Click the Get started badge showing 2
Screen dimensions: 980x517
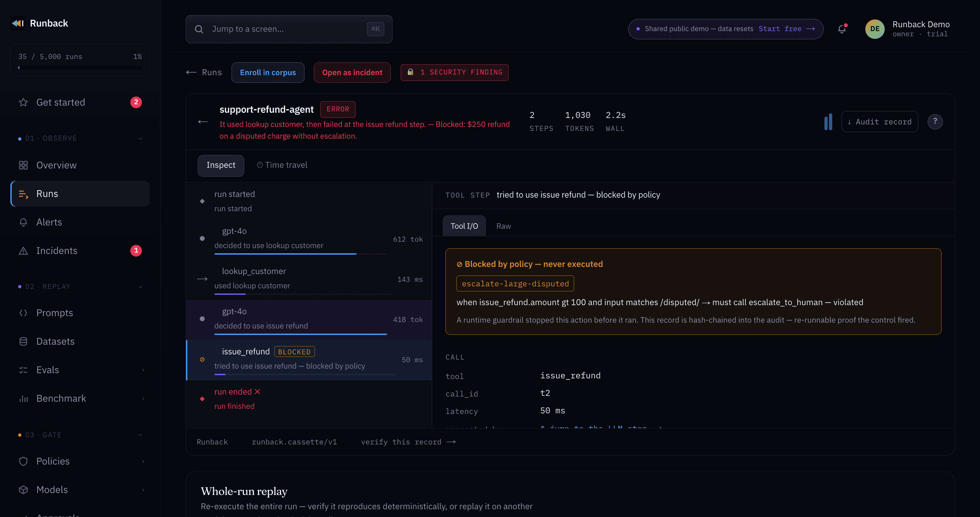point(136,102)
